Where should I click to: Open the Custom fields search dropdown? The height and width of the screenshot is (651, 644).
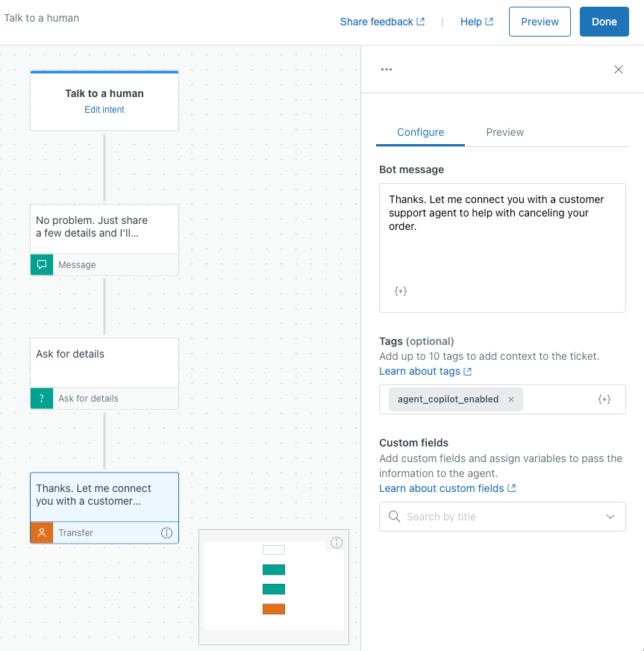(501, 516)
